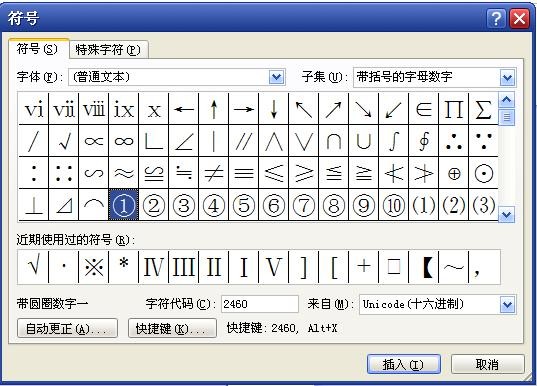The height and width of the screenshot is (386, 537).
Task: Pick the intersection ∩ symbol
Action: [334, 141]
